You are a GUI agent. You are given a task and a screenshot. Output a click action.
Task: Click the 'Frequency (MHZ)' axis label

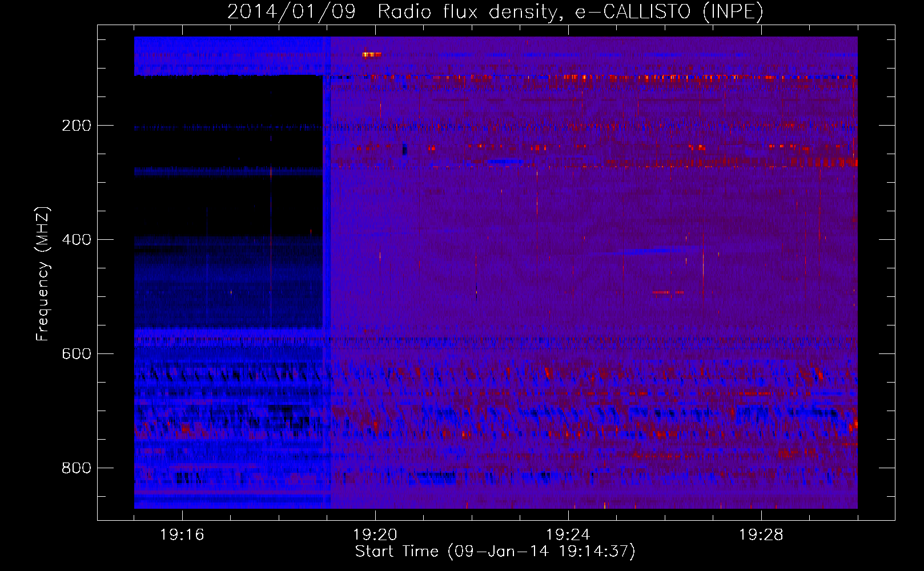[43, 274]
